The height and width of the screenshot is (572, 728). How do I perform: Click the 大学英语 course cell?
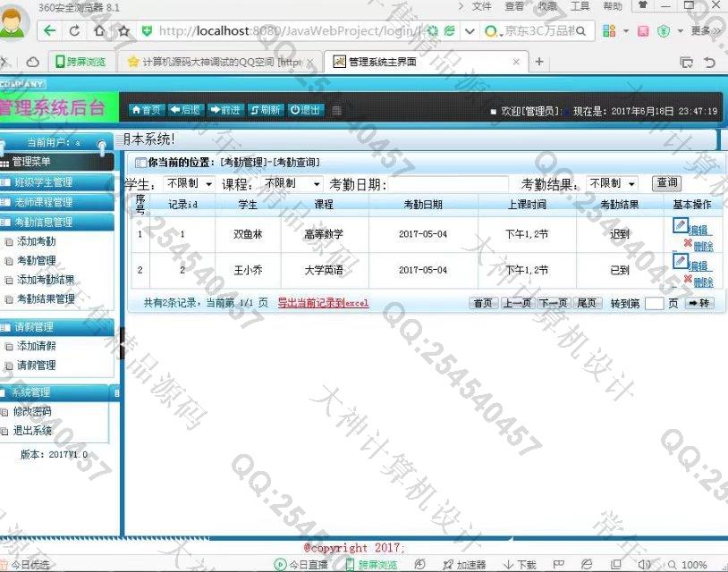324,270
